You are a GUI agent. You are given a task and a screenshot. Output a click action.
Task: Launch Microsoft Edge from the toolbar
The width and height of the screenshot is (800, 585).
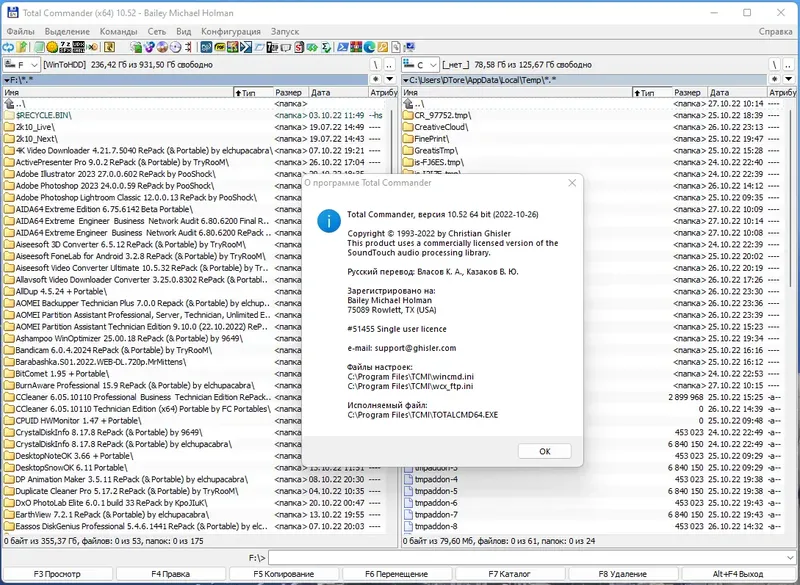369,47
